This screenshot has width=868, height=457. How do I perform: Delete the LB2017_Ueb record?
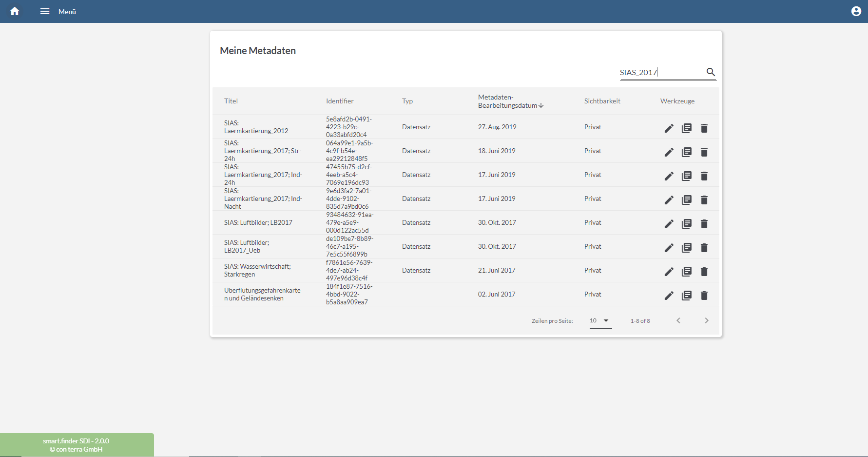(x=704, y=248)
